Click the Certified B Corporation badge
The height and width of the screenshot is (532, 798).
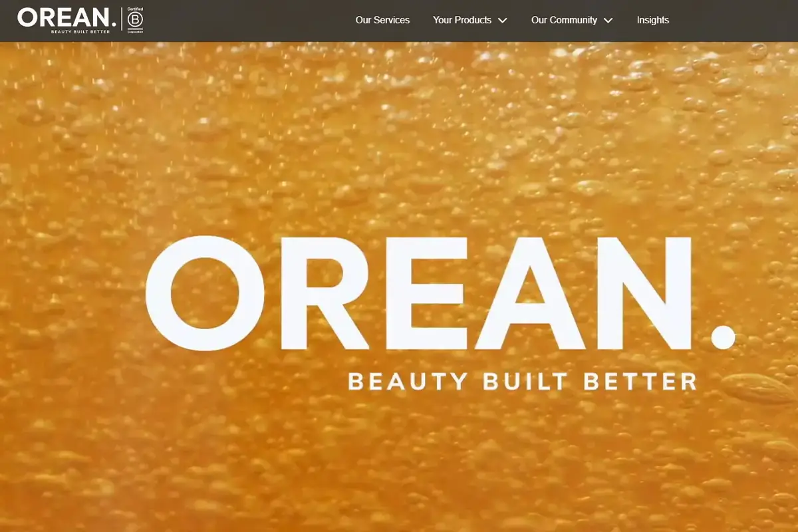135,20
